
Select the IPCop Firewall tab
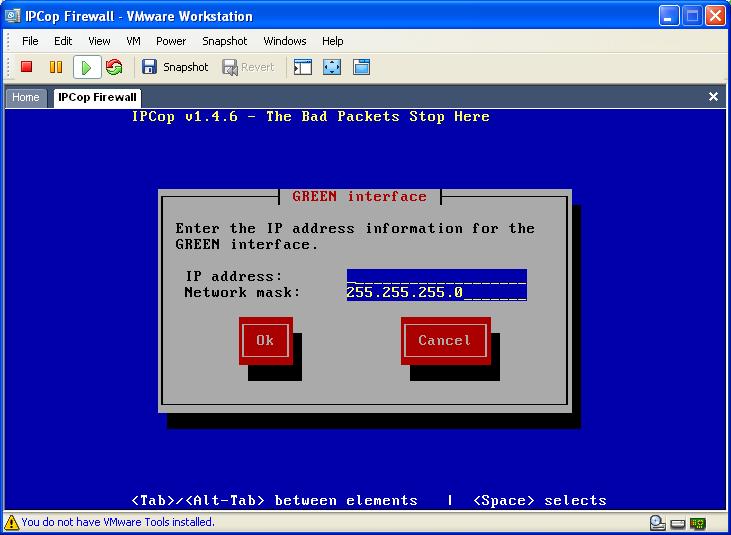point(97,97)
